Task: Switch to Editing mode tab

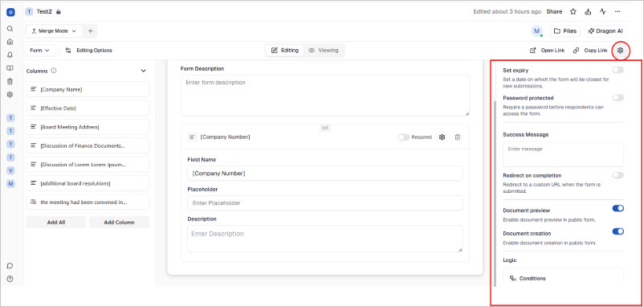Action: 284,50
